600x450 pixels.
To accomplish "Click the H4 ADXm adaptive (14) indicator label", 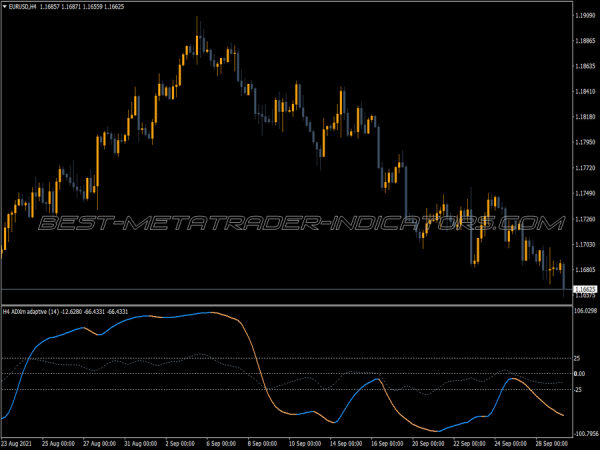I will [31, 312].
